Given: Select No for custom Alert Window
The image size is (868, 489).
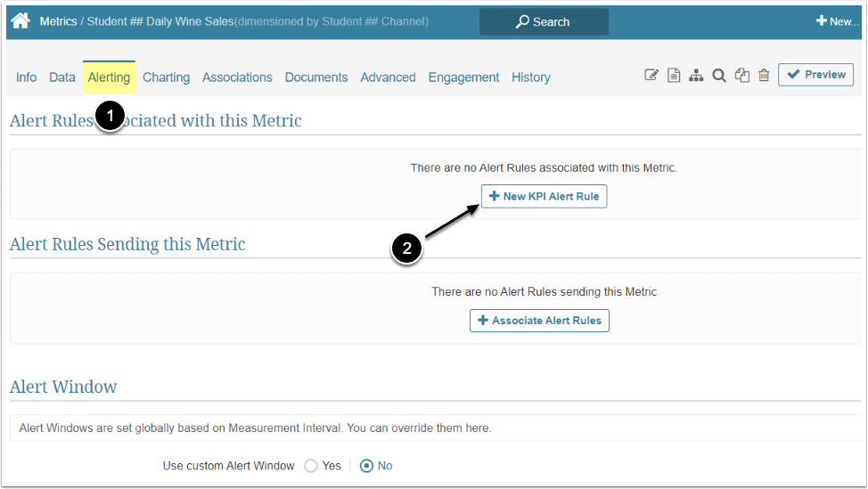Looking at the screenshot, I should point(366,466).
